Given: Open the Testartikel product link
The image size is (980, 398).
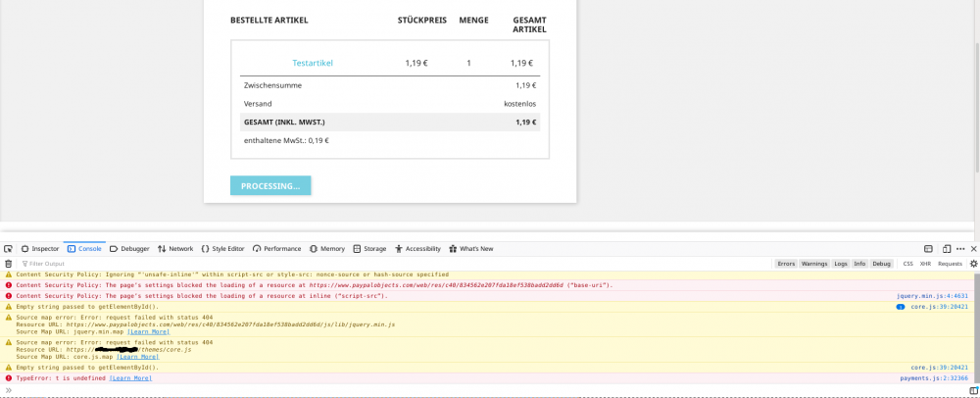Looking at the screenshot, I should pyautogui.click(x=313, y=63).
